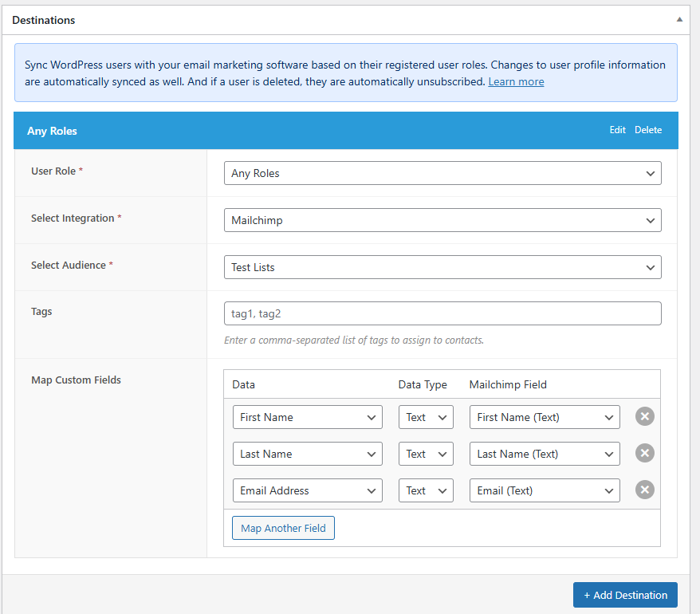The image size is (700, 614).
Task: Open the First Name data dropdown
Action: point(307,416)
